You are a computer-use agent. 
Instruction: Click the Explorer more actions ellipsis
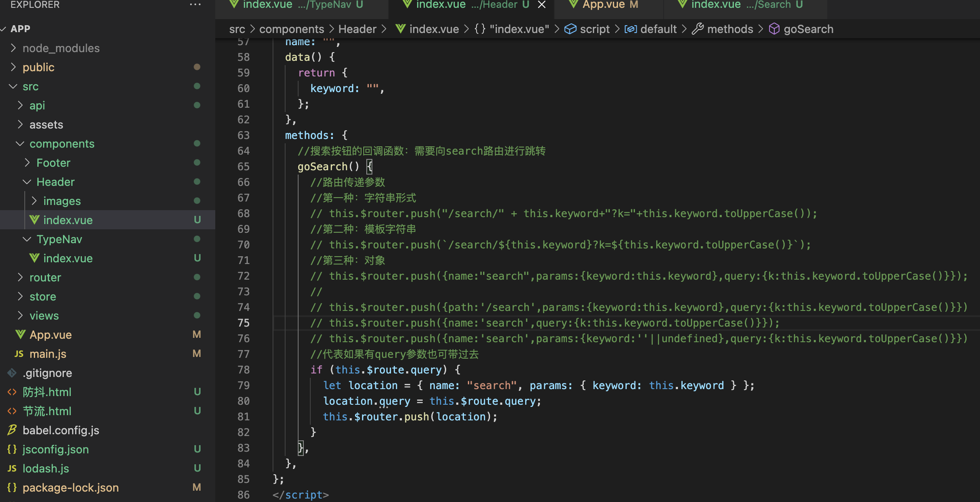[x=195, y=5]
